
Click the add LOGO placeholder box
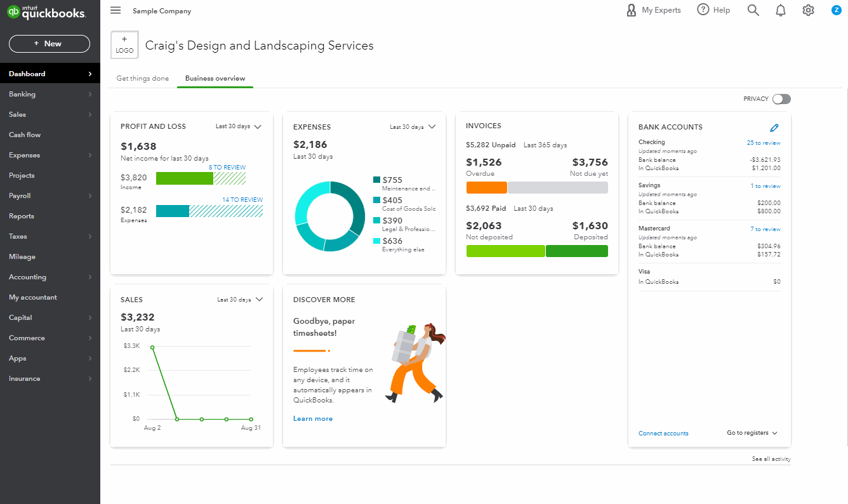(x=124, y=45)
